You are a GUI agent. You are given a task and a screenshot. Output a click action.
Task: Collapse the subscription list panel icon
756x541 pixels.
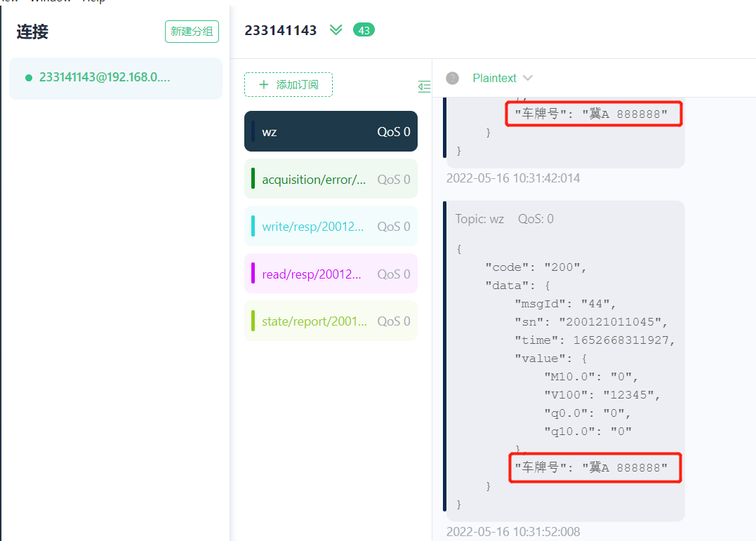click(424, 86)
